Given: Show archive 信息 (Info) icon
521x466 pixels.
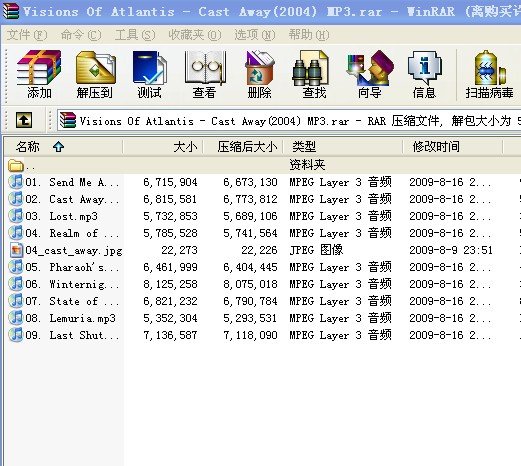Looking at the screenshot, I should (424, 74).
